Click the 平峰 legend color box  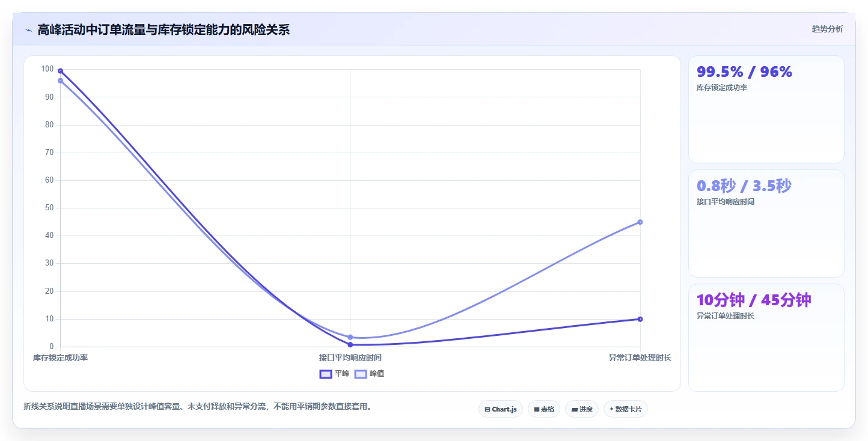[x=325, y=374]
